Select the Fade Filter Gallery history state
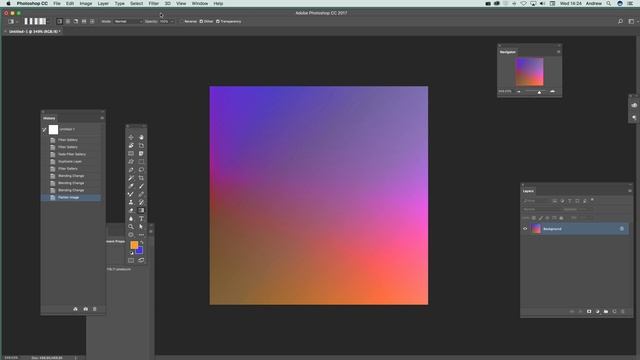The image size is (640, 360). (x=71, y=154)
